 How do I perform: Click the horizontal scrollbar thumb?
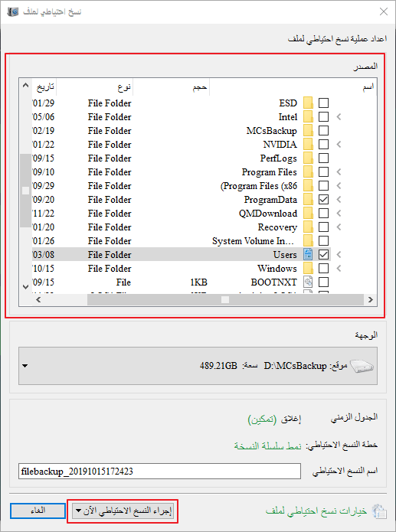coord(225,299)
